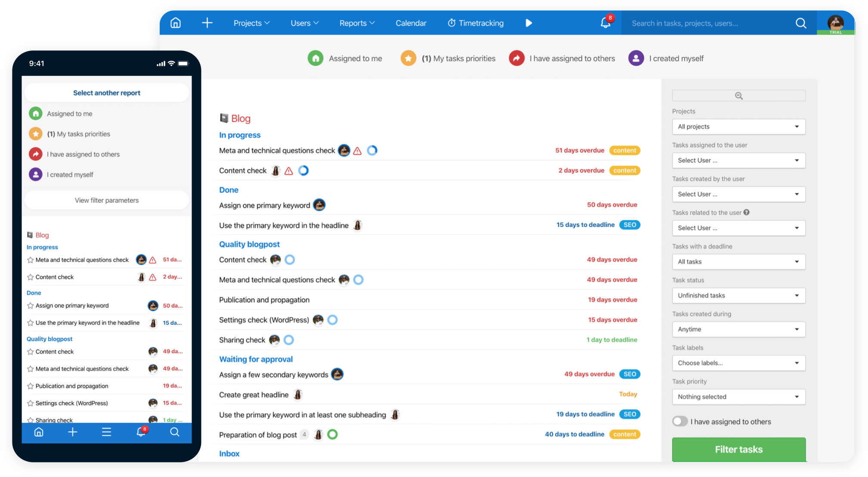Tap 'Select another report' on mobile

106,93
